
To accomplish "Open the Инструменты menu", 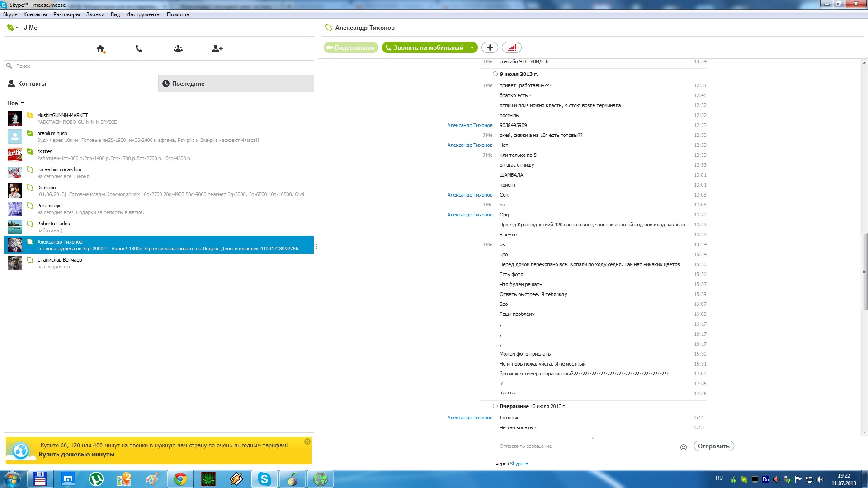I will coord(143,14).
